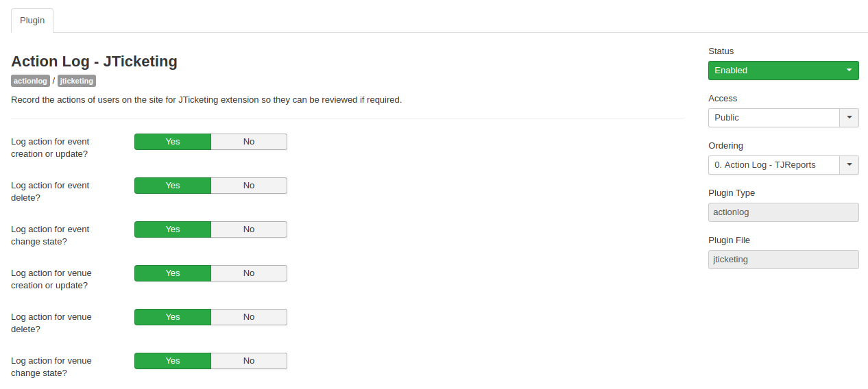868x389 pixels.
Task: Turn off logging for event change state
Action: [248, 229]
